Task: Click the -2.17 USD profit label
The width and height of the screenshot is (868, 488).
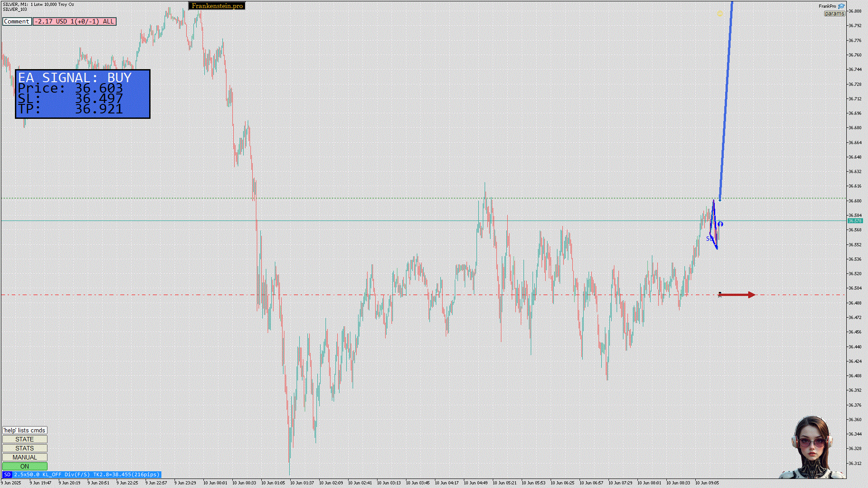Action: [75, 21]
